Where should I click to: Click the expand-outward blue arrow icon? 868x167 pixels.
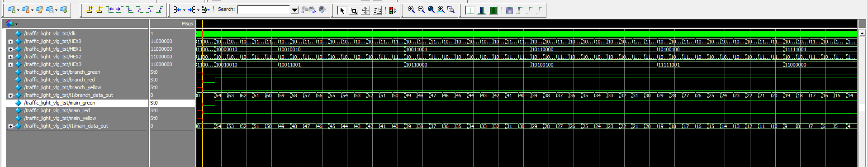click(192, 10)
